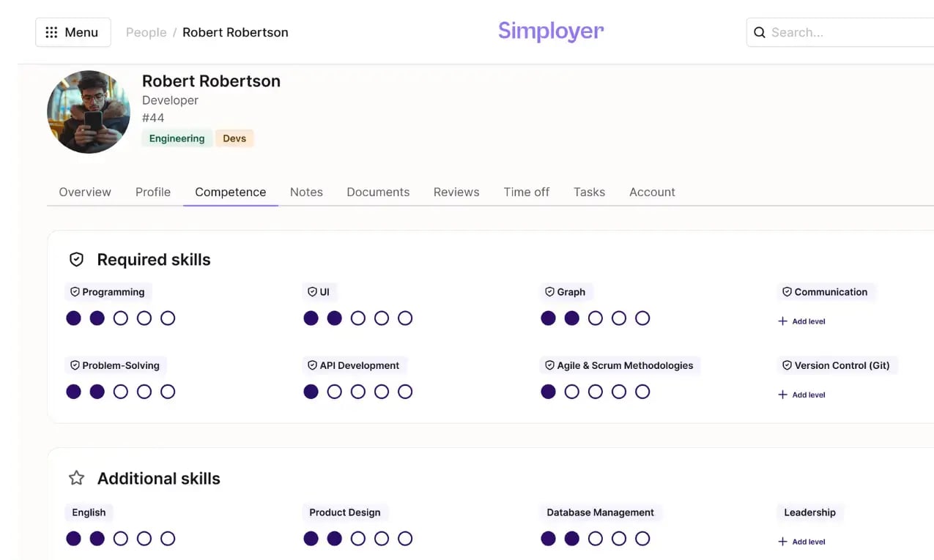Image resolution: width=934 pixels, height=560 pixels.
Task: Click the Problem-Solving skill chip
Action: (116, 365)
